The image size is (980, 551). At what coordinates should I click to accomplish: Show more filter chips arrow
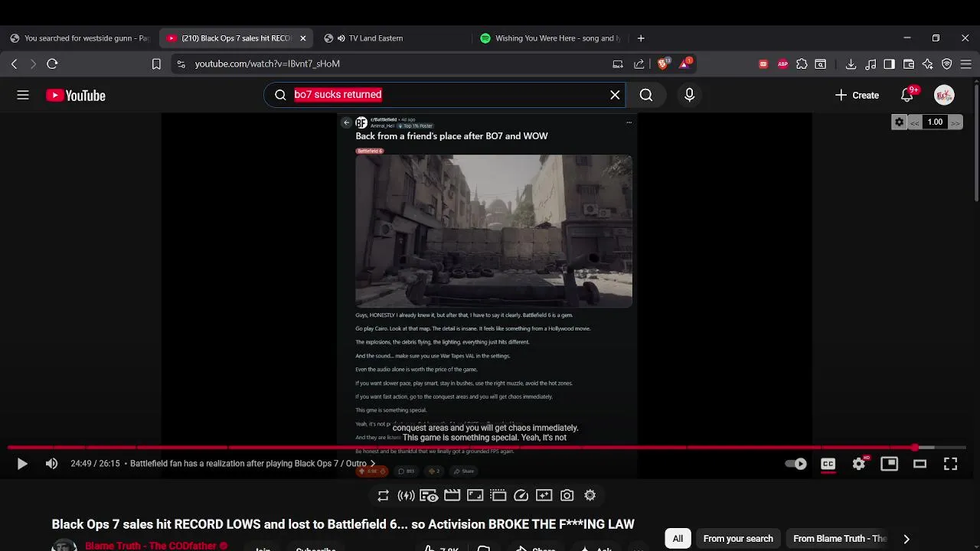[906, 539]
